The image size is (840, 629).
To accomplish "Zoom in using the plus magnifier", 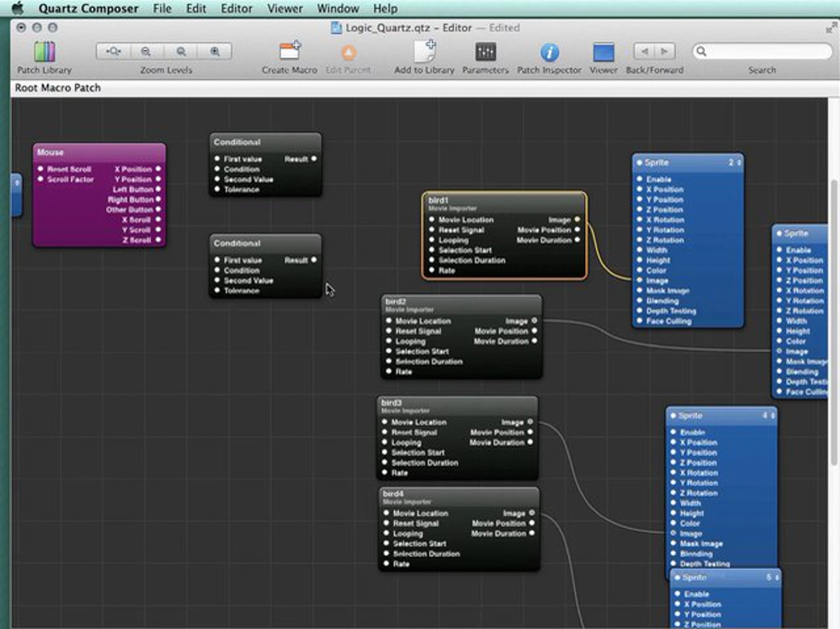I will tap(215, 51).
